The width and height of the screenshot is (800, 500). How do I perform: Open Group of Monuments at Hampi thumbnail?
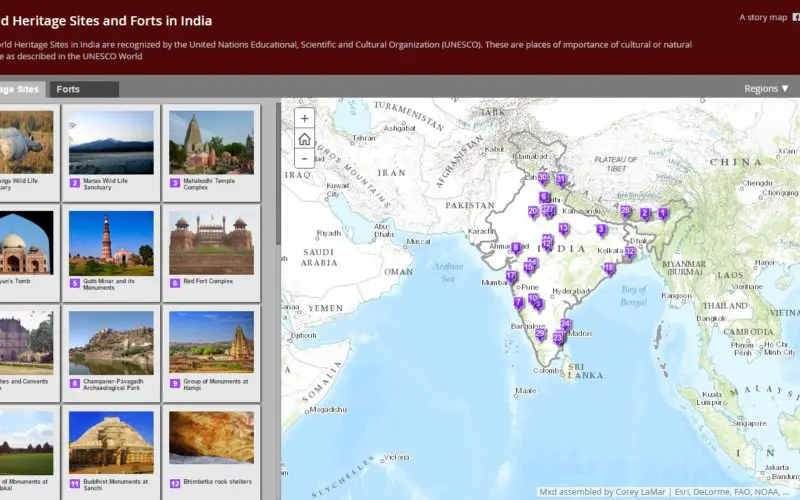tap(211, 343)
